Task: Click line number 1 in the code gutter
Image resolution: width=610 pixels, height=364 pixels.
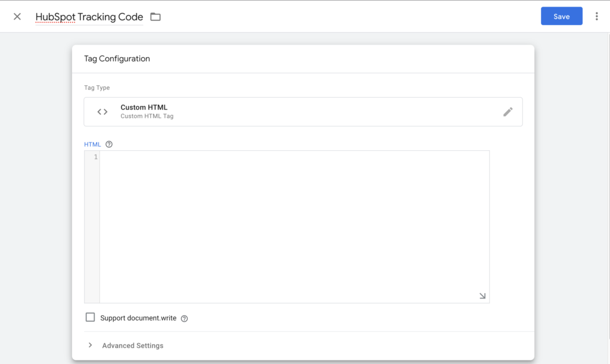Action: click(x=96, y=156)
